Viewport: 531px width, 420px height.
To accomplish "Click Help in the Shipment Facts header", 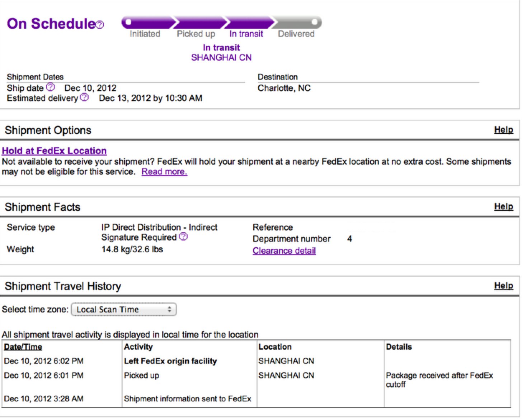I will click(x=503, y=206).
